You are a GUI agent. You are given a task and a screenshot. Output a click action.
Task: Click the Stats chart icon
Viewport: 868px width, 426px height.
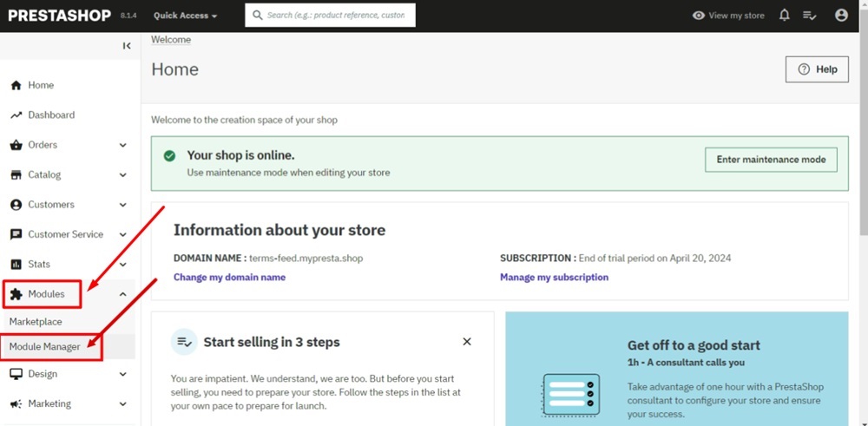click(x=16, y=265)
